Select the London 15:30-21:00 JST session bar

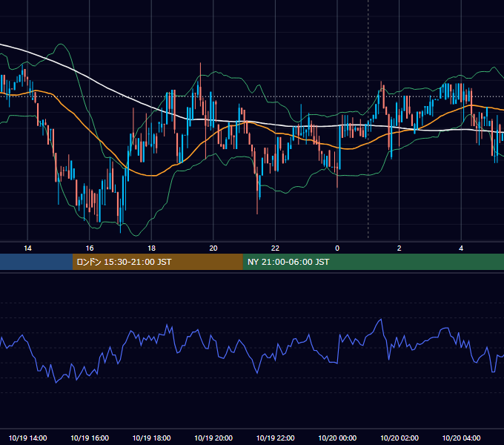(x=157, y=262)
